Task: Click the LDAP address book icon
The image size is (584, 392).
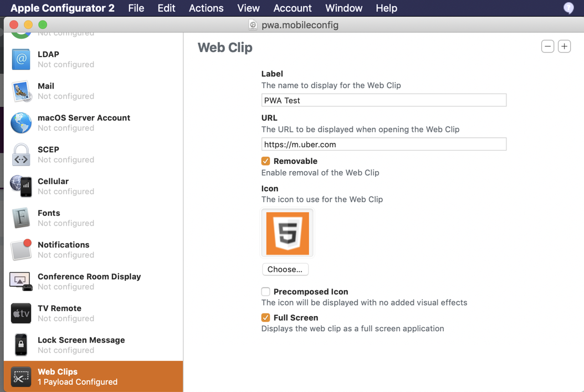Action: point(21,59)
